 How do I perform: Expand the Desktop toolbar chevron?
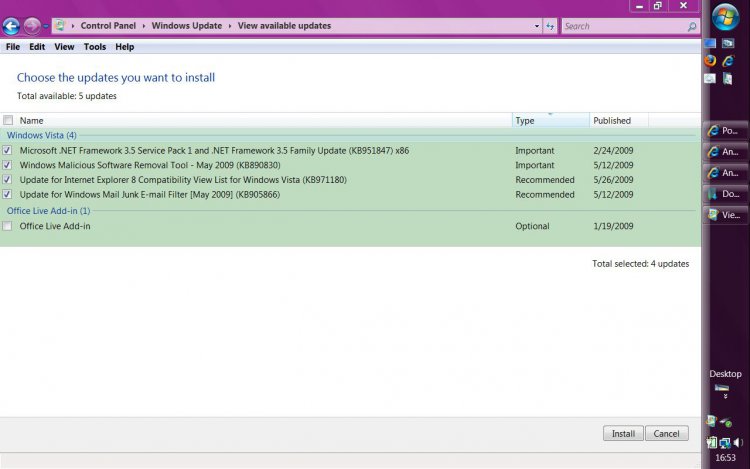(x=726, y=396)
